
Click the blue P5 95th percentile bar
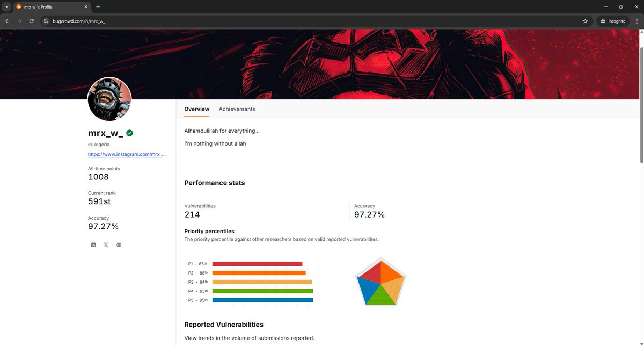262,300
